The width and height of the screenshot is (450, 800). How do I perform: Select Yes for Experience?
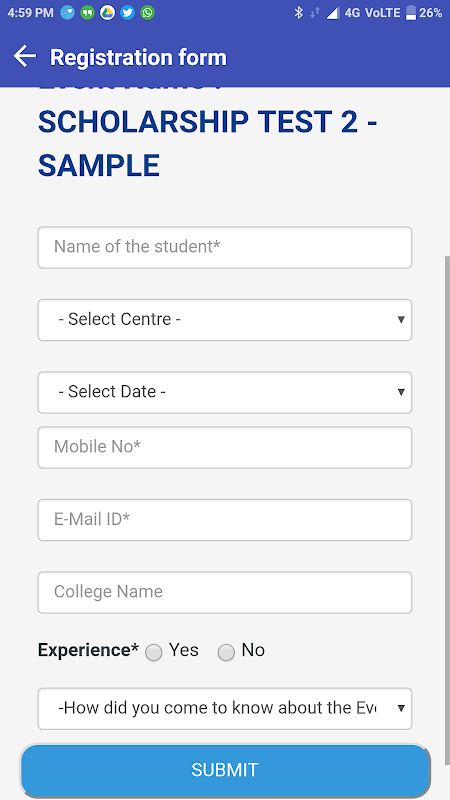pyautogui.click(x=154, y=652)
